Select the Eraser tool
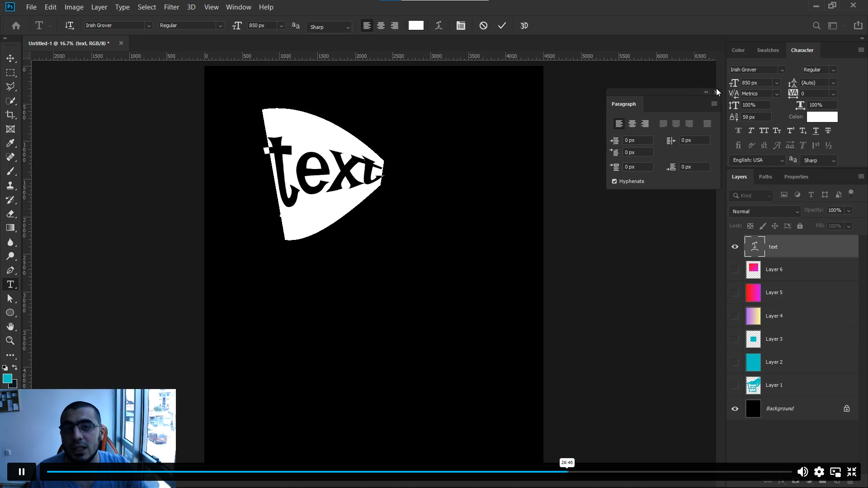The height and width of the screenshot is (488, 868). point(11,214)
